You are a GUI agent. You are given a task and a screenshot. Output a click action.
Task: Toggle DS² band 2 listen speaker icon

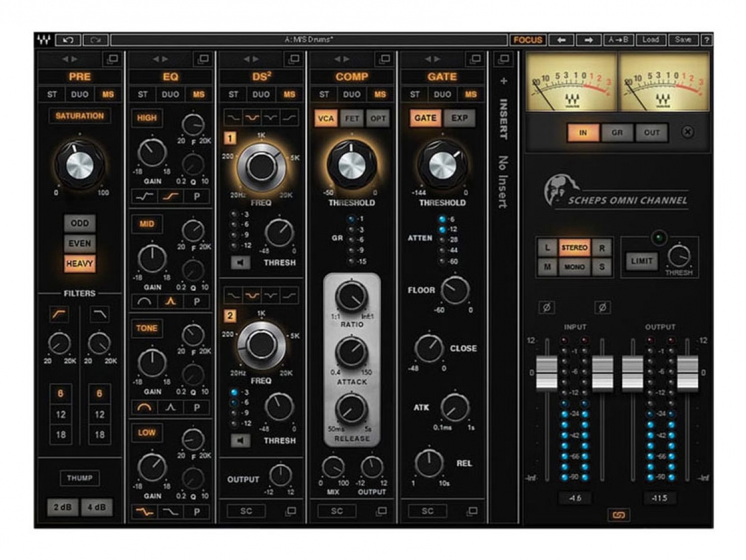pos(241,441)
